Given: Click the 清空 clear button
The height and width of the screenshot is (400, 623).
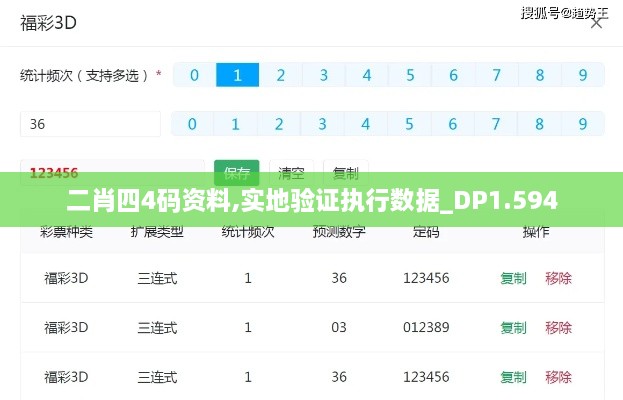Looking at the screenshot, I should pos(291,173).
